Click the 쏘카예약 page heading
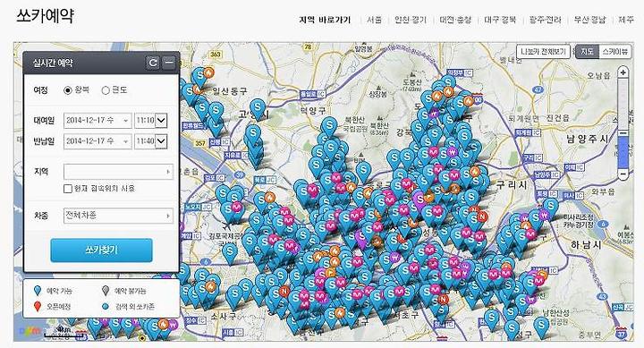The width and height of the screenshot is (644, 348). click(x=46, y=16)
